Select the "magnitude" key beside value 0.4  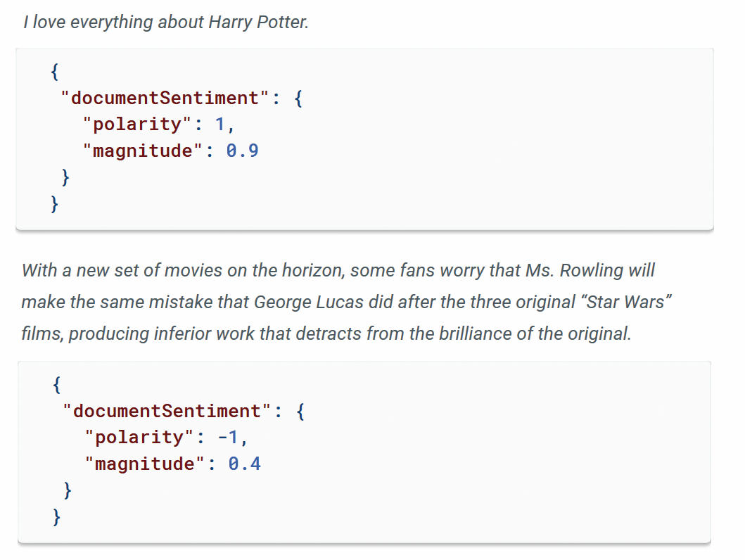coord(145,464)
